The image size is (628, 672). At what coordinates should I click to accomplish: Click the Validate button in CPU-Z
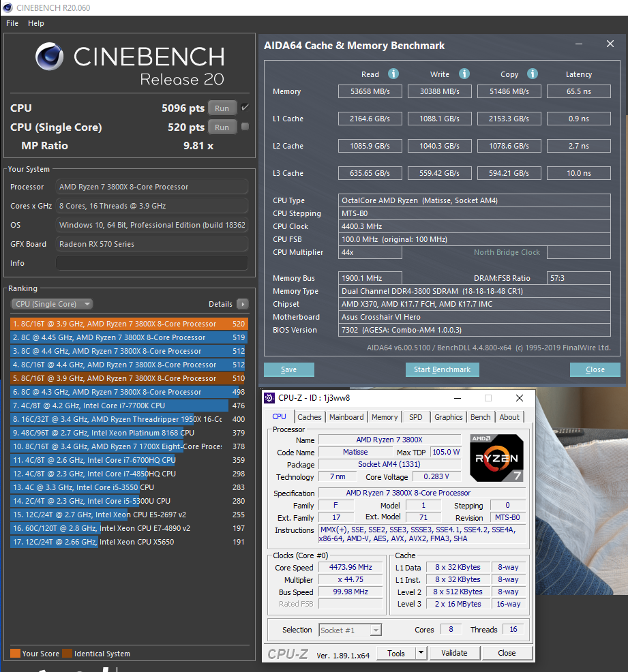[x=454, y=653]
